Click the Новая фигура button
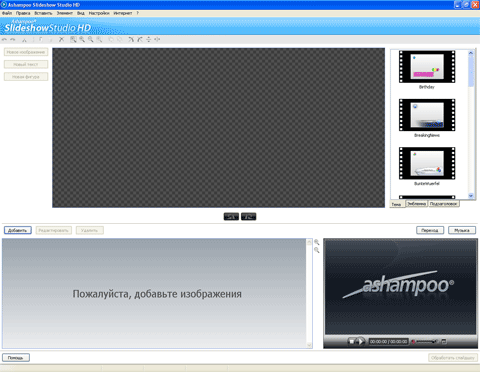 point(26,77)
